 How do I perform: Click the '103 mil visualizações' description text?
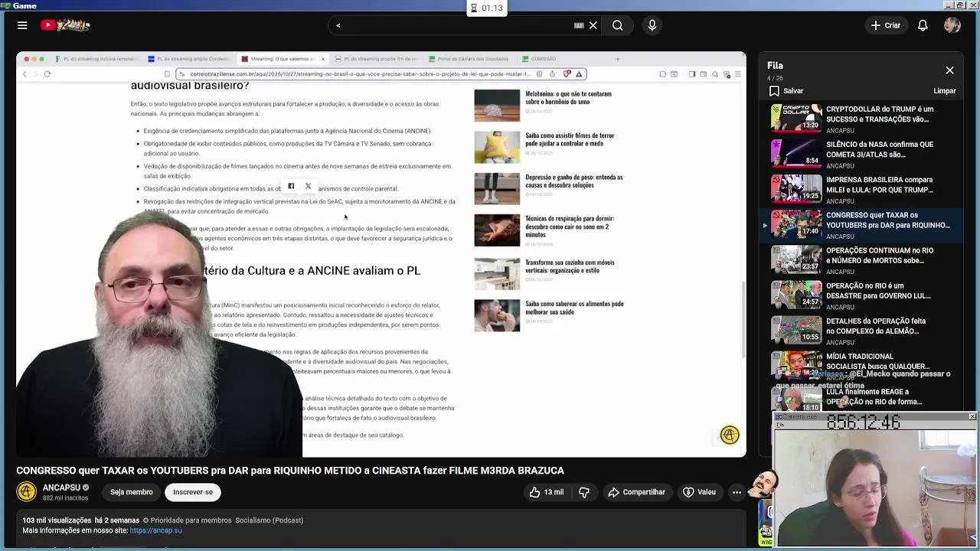point(57,520)
